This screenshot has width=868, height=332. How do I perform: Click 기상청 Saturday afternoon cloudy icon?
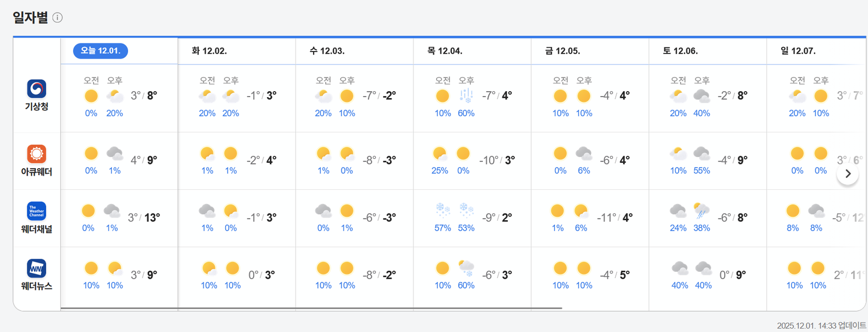click(701, 96)
